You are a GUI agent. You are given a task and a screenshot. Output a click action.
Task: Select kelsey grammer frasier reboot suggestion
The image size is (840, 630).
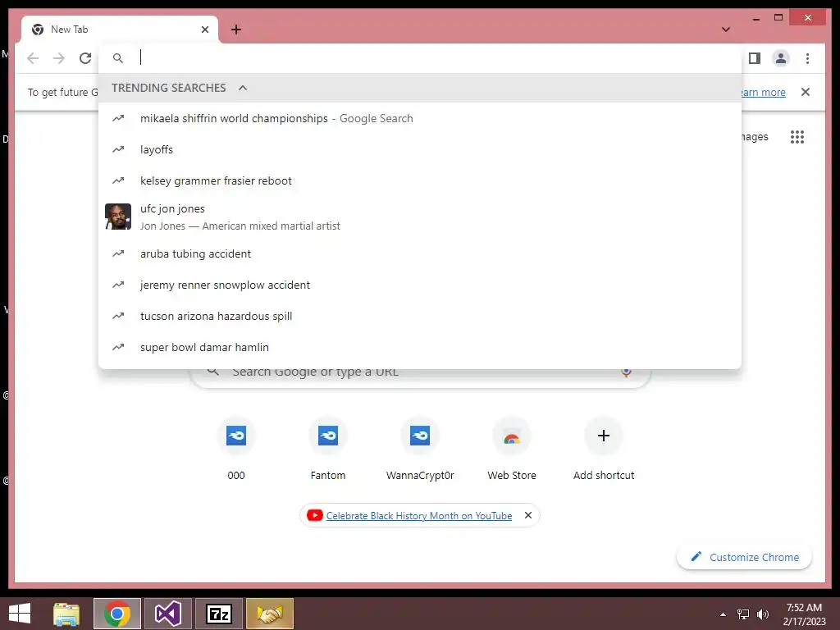pos(420,180)
